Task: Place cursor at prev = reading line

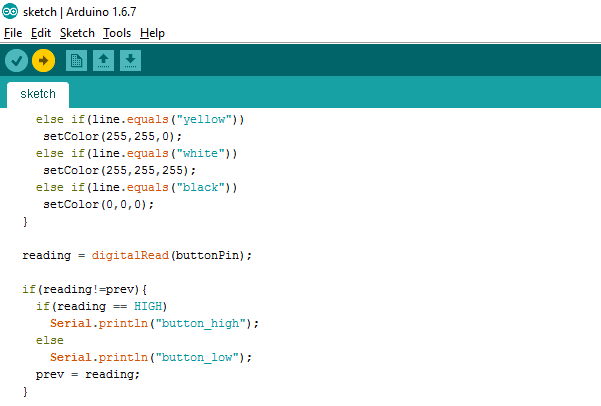Action: (88, 375)
